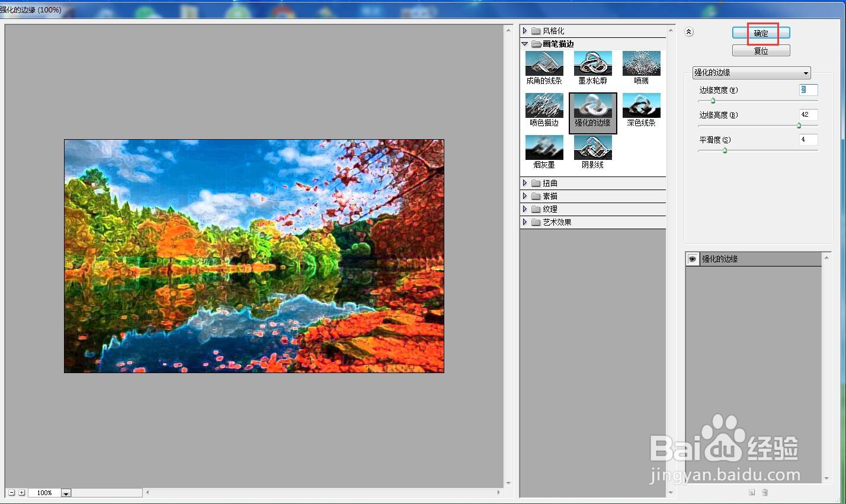Viewport: 846px width, 504px height.
Task: Choose the 喷溅 filter thumbnail
Action: (x=641, y=68)
